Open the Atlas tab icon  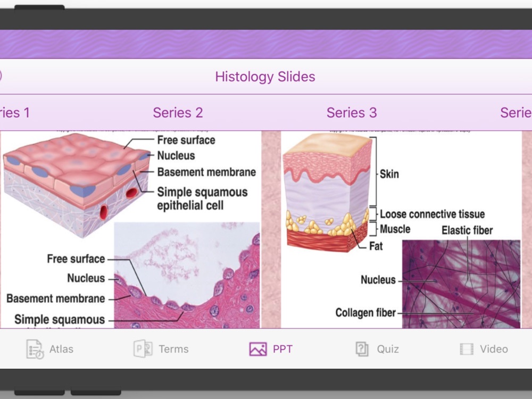[x=35, y=349]
